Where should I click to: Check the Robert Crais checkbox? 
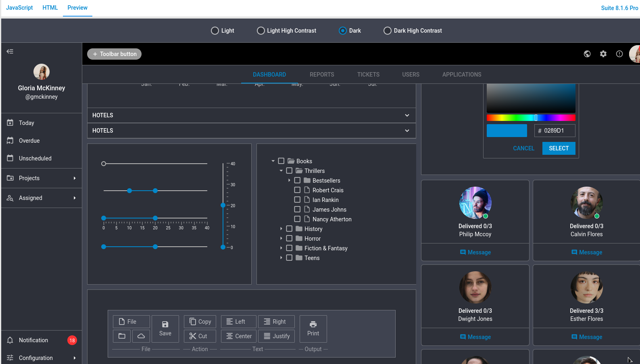pos(297,190)
